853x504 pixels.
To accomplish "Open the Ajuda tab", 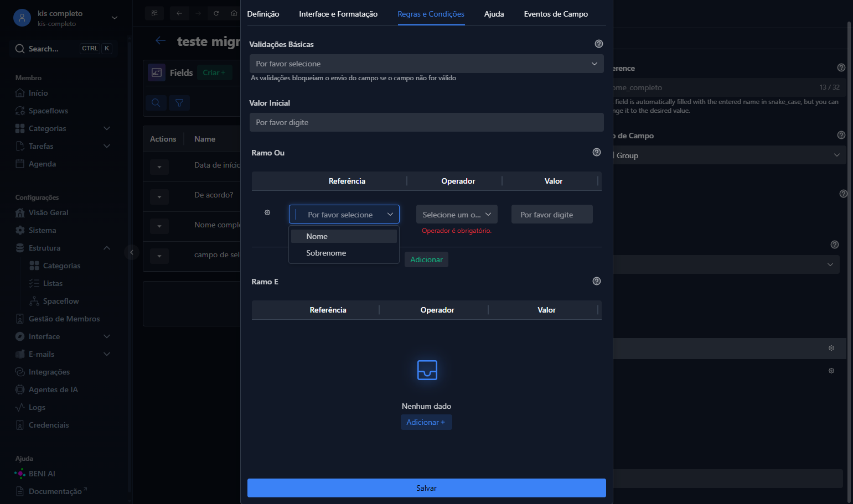I will point(494,14).
